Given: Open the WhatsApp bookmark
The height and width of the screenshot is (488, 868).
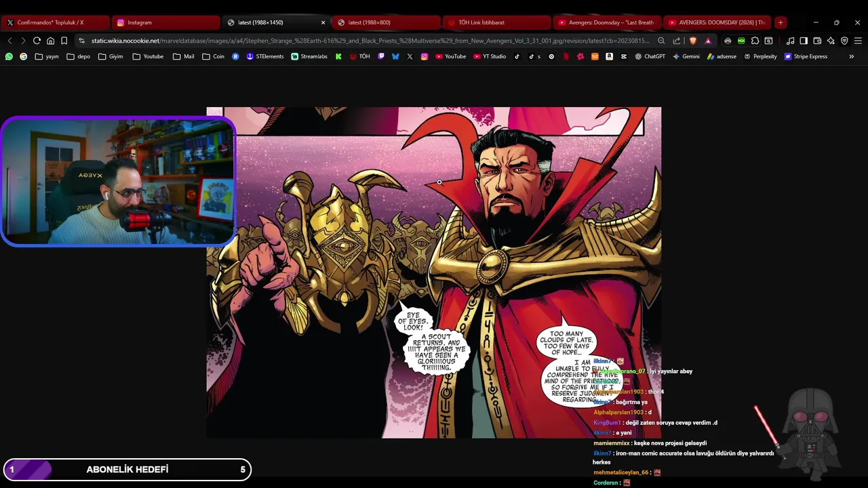Looking at the screenshot, I should pos(9,56).
